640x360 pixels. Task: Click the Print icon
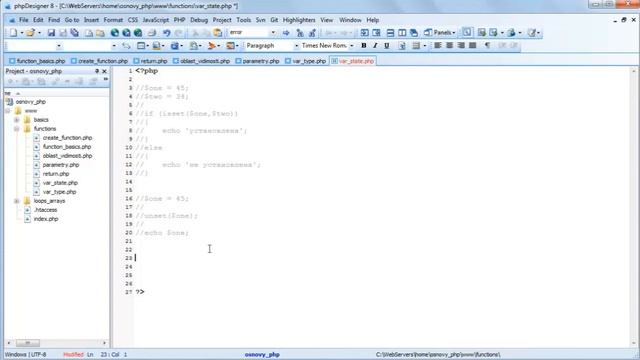[x=152, y=33]
